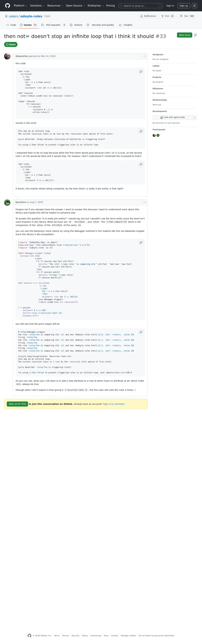Open the oakes owner profile link
This screenshot has width=202, height=644.
click(13, 16)
